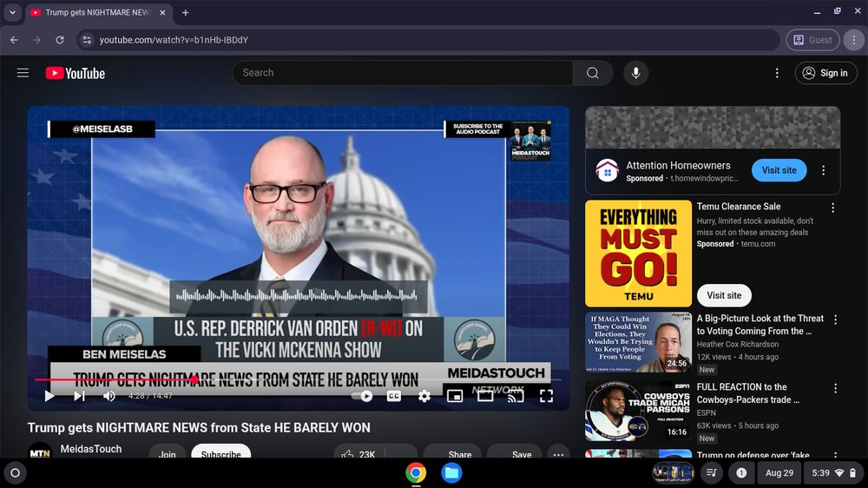Enable the miniplayer

pos(455,395)
